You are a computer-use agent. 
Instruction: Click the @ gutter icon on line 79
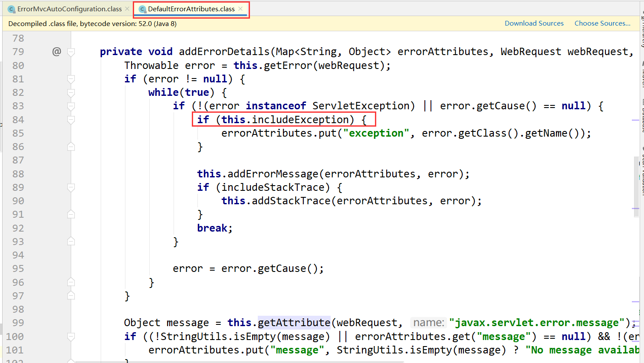click(56, 52)
